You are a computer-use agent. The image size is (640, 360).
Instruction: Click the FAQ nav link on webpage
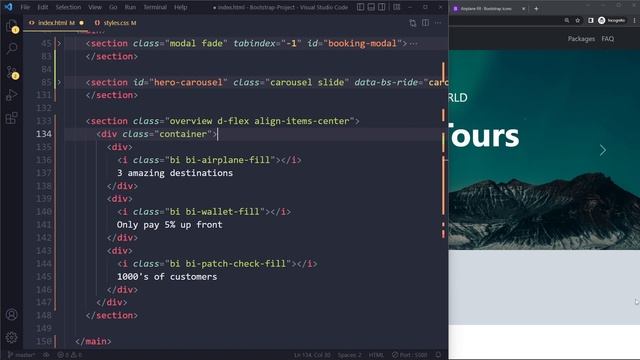[x=607, y=39]
